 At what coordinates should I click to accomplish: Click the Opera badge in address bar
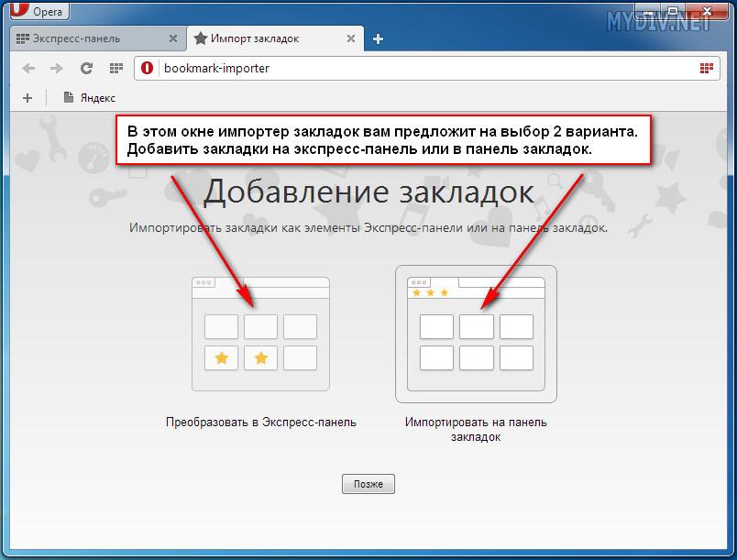pyautogui.click(x=148, y=68)
